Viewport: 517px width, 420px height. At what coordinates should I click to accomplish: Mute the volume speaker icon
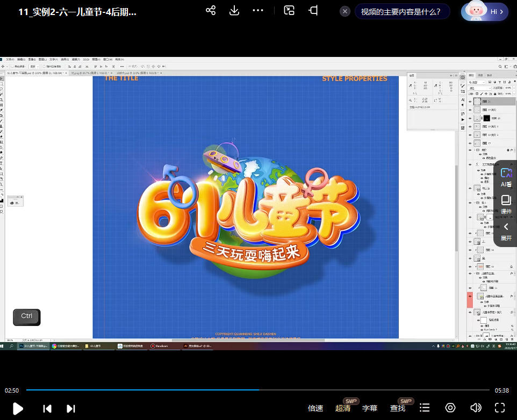(x=475, y=408)
